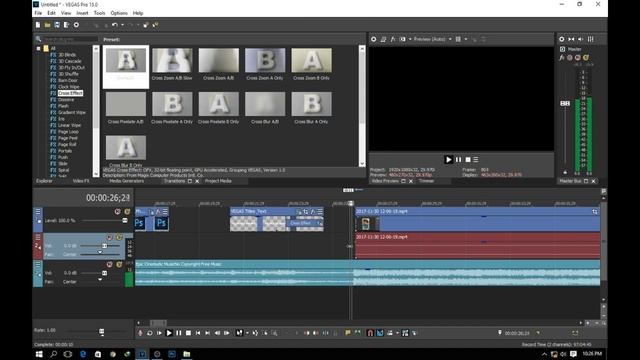Open the split screen view dropdown arrow

409,39
